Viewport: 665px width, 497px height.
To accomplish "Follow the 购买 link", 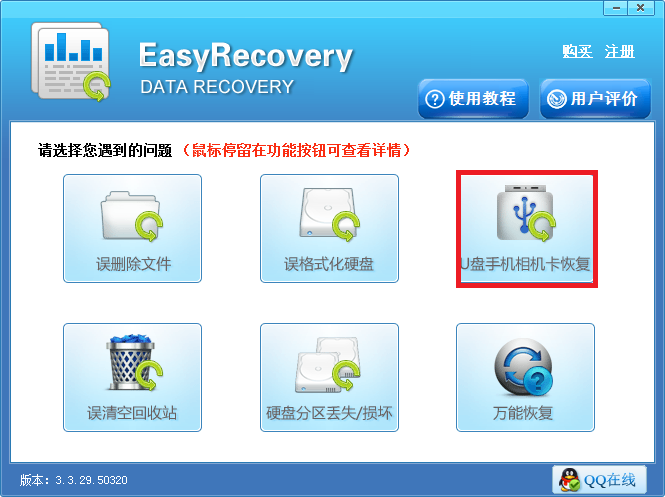I will pyautogui.click(x=577, y=51).
